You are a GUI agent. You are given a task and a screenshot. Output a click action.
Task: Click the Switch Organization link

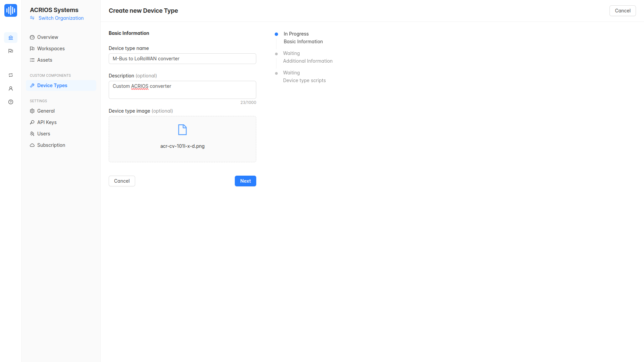click(x=61, y=18)
